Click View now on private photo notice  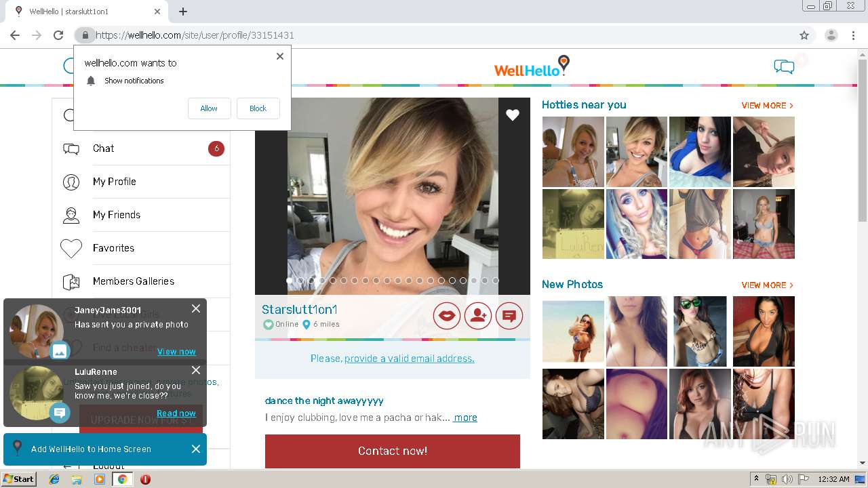[176, 352]
